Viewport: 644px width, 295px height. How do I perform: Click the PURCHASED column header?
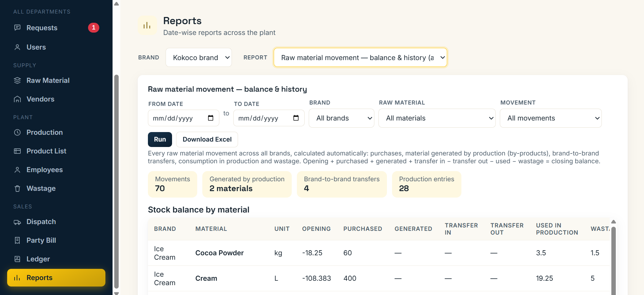pyautogui.click(x=362, y=229)
